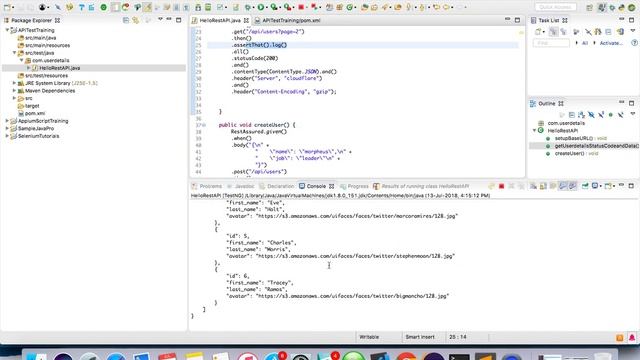Click the Run Last Tool green icon with toolbox
Viewport: 640px width, 360px height.
coord(287,7)
